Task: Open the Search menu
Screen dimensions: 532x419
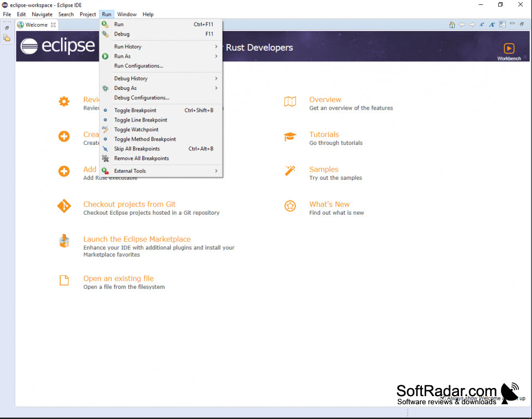Action: (66, 14)
